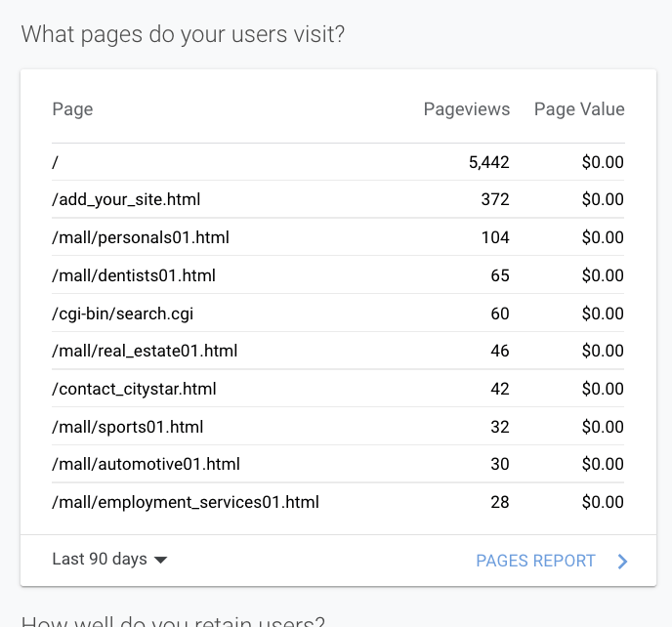Open the /contact_citystar.html page entry
The height and width of the screenshot is (627, 672).
(x=134, y=389)
